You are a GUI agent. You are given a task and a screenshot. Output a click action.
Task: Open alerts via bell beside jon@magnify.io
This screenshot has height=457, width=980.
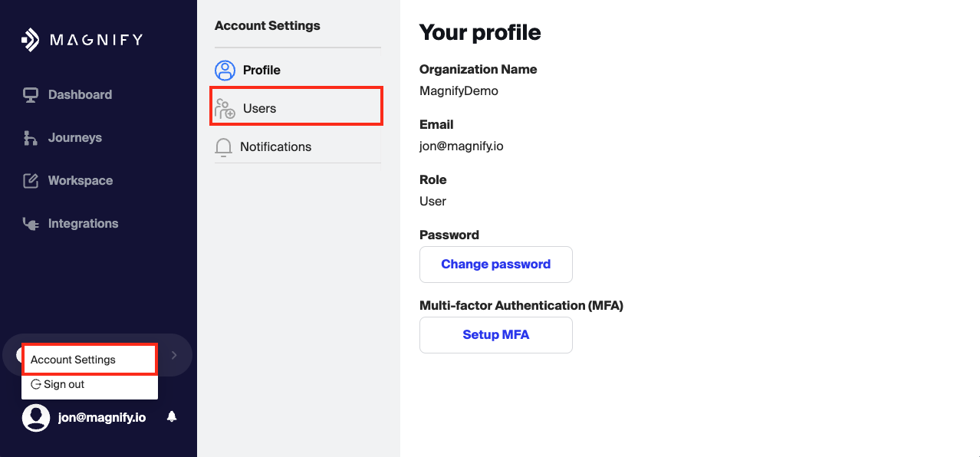point(172,416)
